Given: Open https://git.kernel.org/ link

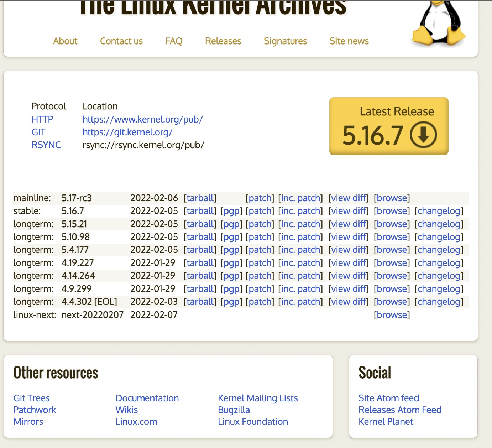Looking at the screenshot, I should (127, 132).
